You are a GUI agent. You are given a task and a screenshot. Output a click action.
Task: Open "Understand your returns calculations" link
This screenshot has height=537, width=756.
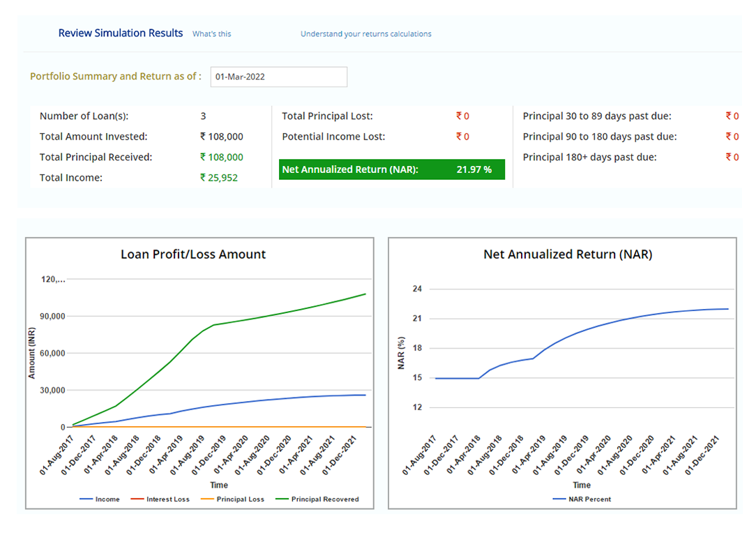(x=365, y=33)
